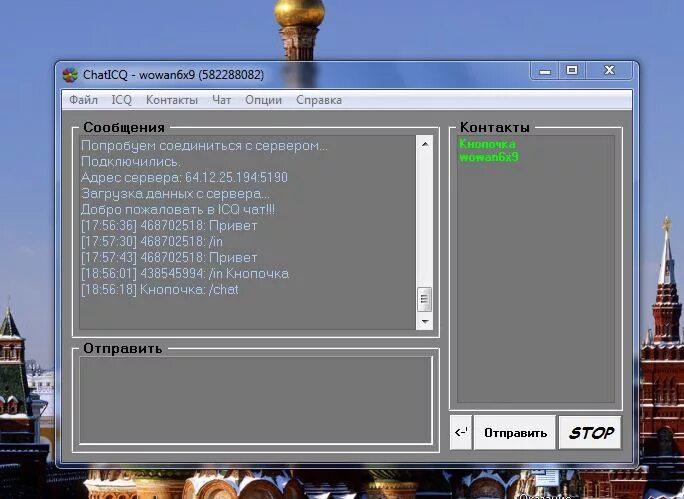The image size is (684, 499).
Task: Open the Контакты menu
Action: [x=172, y=100]
